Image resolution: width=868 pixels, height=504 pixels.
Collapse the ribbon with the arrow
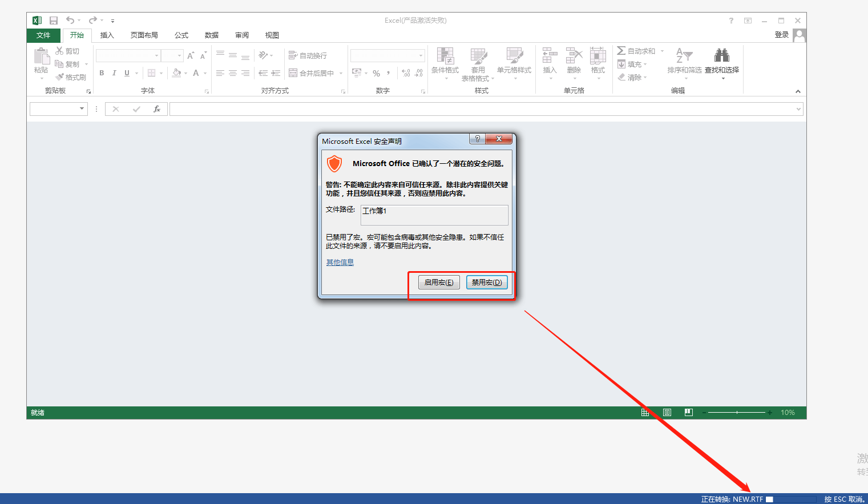[798, 91]
